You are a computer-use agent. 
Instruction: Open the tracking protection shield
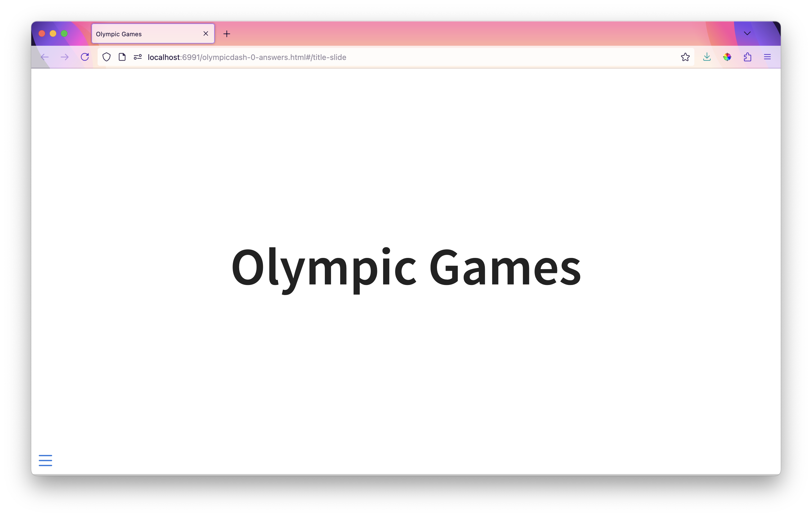[x=106, y=57]
